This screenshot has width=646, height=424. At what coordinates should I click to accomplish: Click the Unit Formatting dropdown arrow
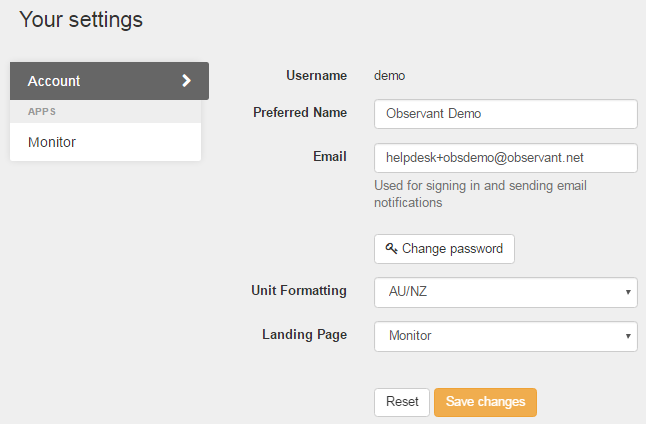click(x=628, y=292)
